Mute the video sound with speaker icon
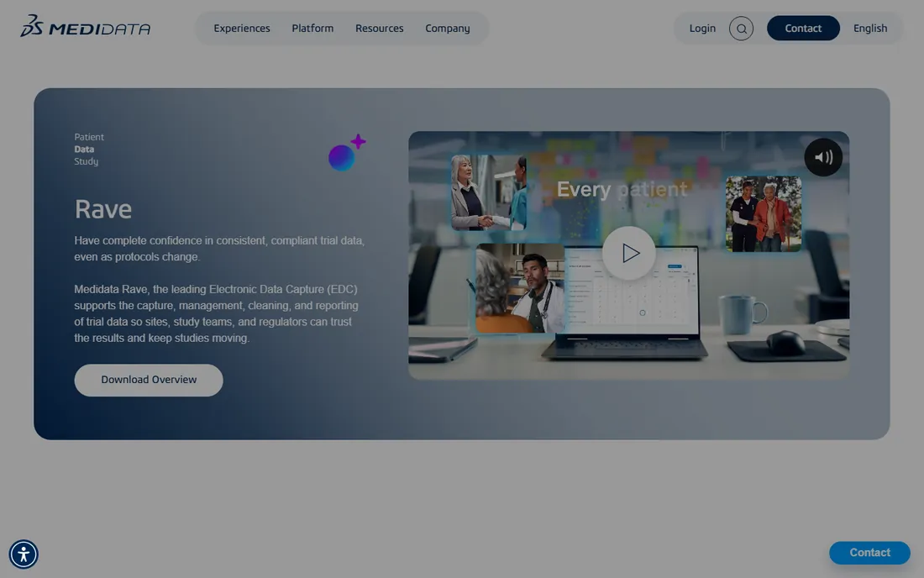Viewport: 924px width, 578px height. (x=823, y=157)
